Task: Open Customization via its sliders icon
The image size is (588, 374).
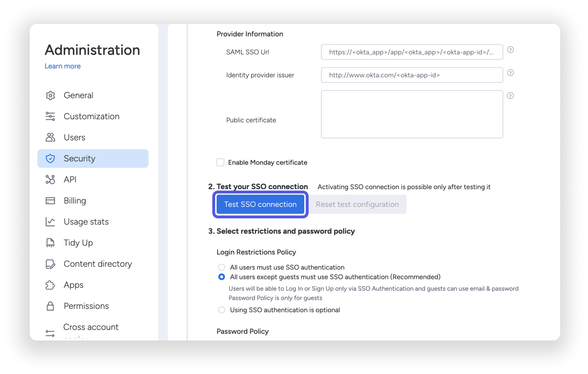Action: (x=50, y=116)
